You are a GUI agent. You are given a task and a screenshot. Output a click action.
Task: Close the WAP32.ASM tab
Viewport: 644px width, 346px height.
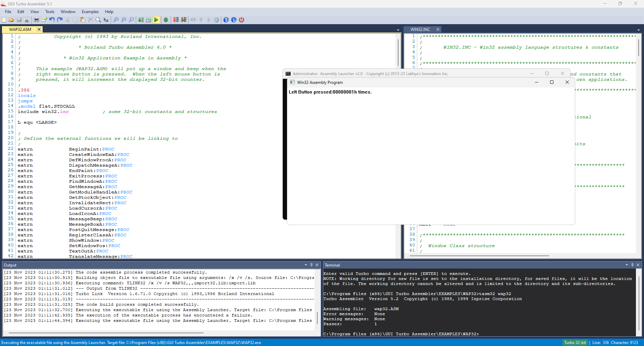pos(39,30)
